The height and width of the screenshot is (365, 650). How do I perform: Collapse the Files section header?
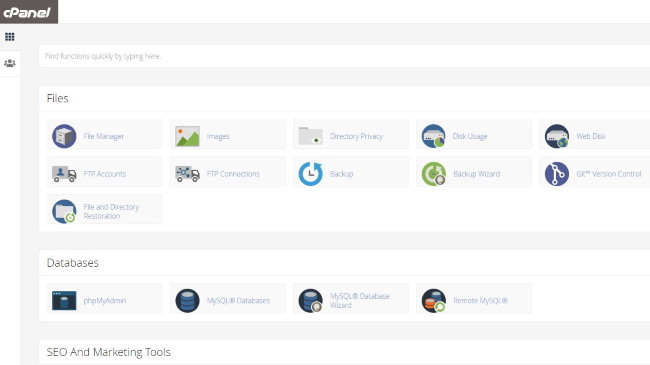coord(344,98)
